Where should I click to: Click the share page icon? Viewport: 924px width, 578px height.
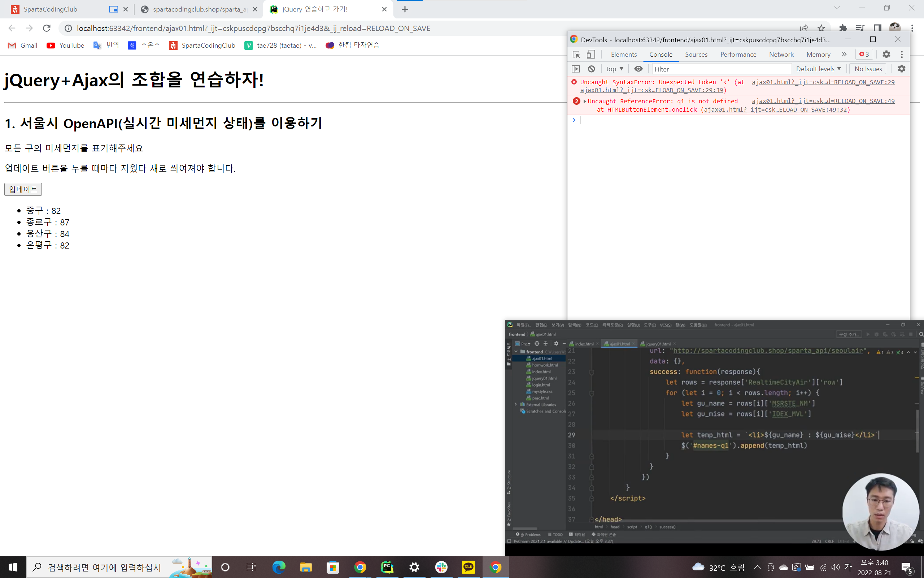pyautogui.click(x=804, y=28)
